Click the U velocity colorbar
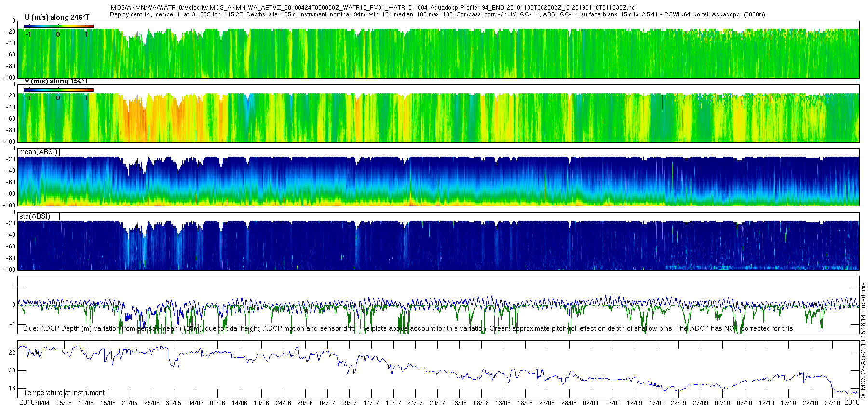The width and height of the screenshot is (868, 410). click(58, 26)
